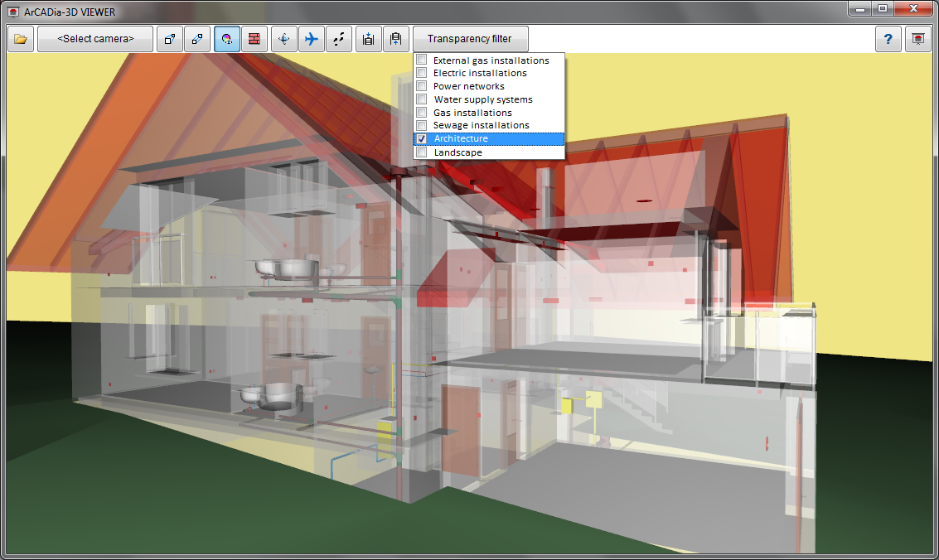Open help with the question mark icon
Viewport: 939px width, 560px height.
(888, 39)
